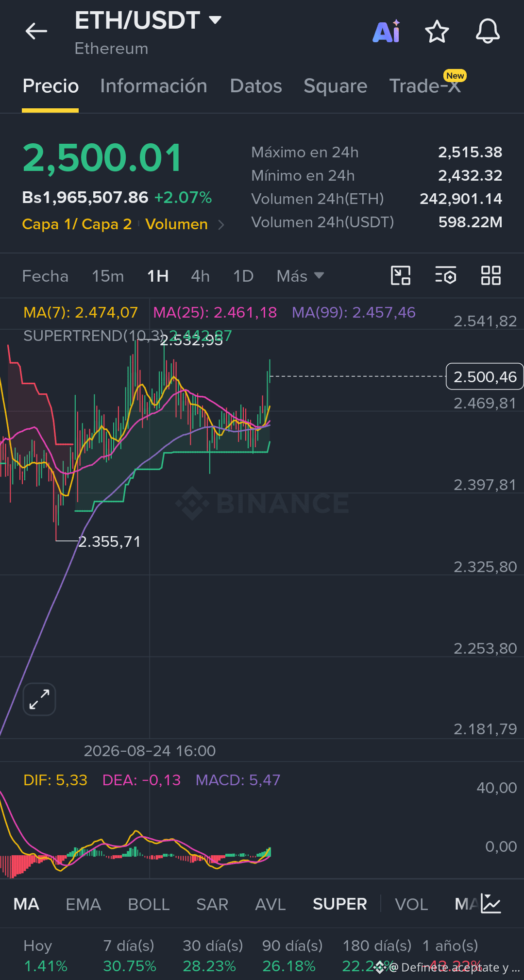Toggle AVL indicator
The width and height of the screenshot is (524, 980).
pos(270,904)
